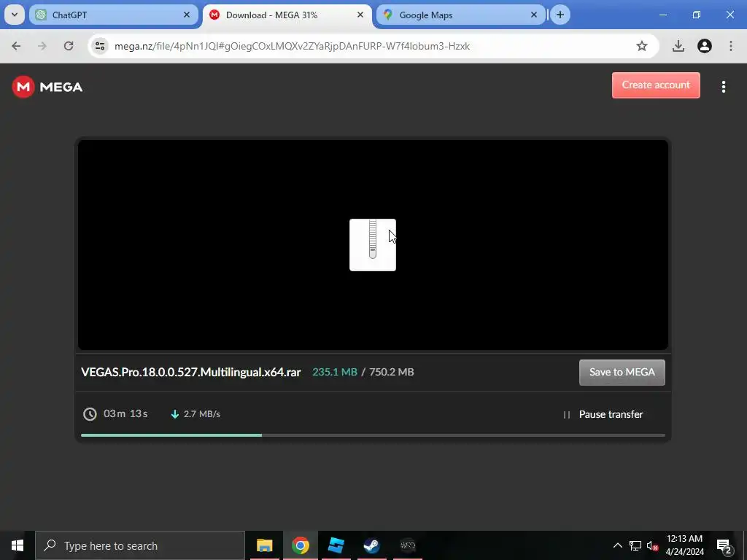Open the Chrome profile menu
This screenshot has height=560, width=747.
pyautogui.click(x=704, y=46)
